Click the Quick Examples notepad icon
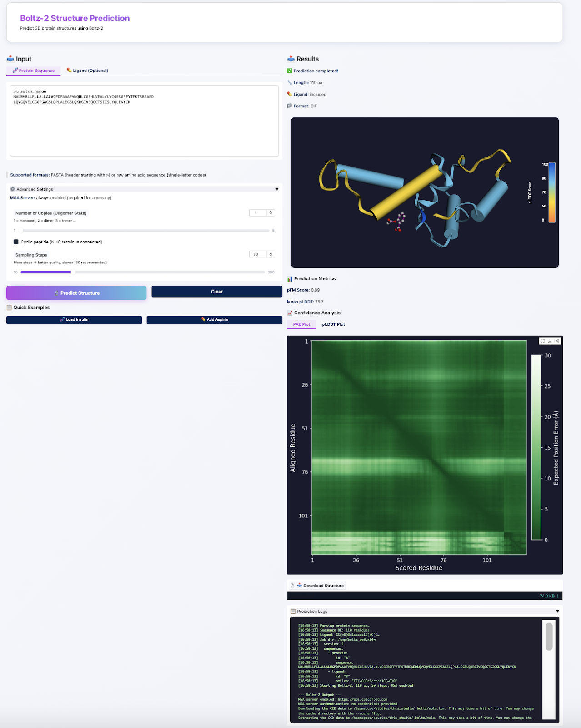Image resolution: width=581 pixels, height=728 pixels. coord(10,308)
